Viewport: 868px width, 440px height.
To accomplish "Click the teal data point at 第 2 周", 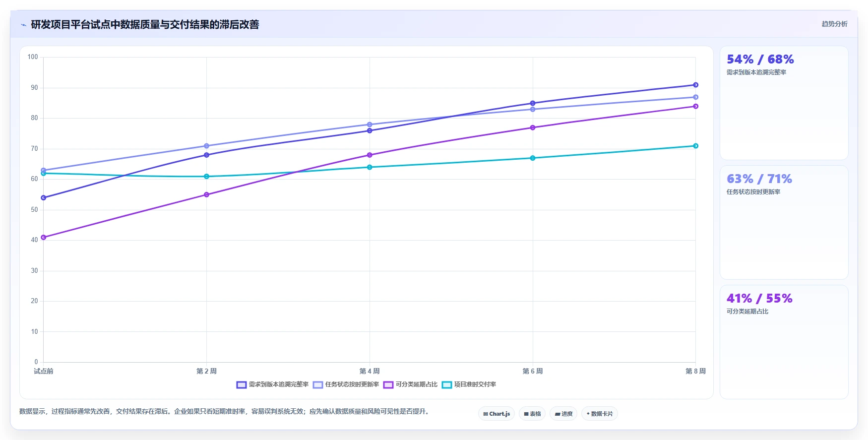I will click(x=206, y=176).
